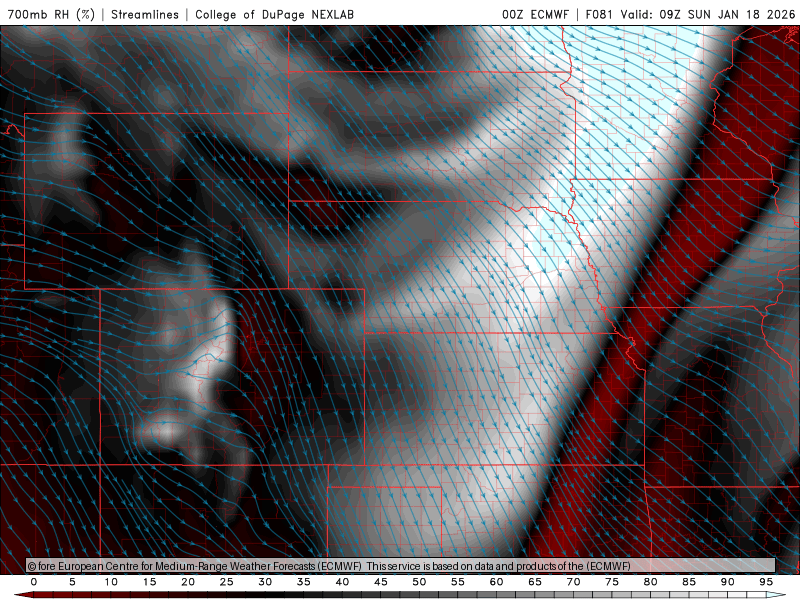
Task: Select the '95' label on color scale
Action: pos(766,582)
